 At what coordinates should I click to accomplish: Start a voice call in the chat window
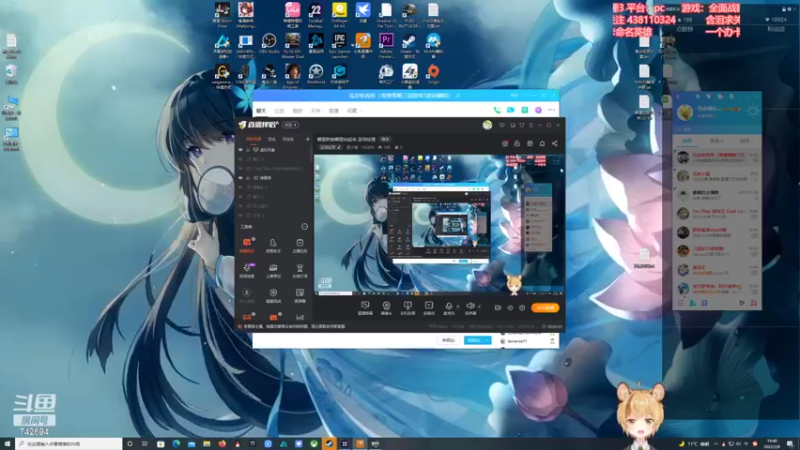497,110
